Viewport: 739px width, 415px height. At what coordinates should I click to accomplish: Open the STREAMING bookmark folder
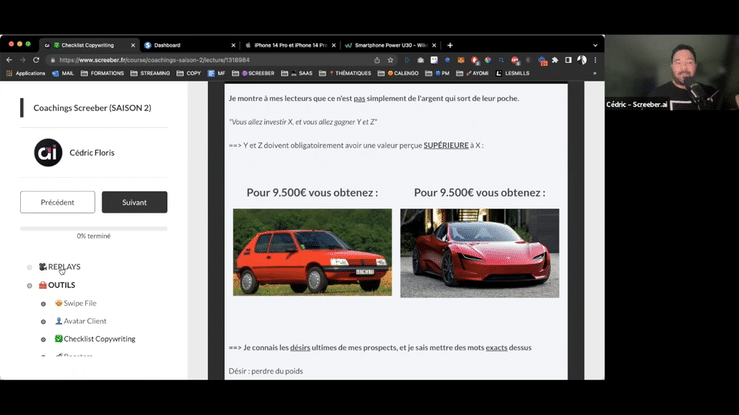(150, 73)
